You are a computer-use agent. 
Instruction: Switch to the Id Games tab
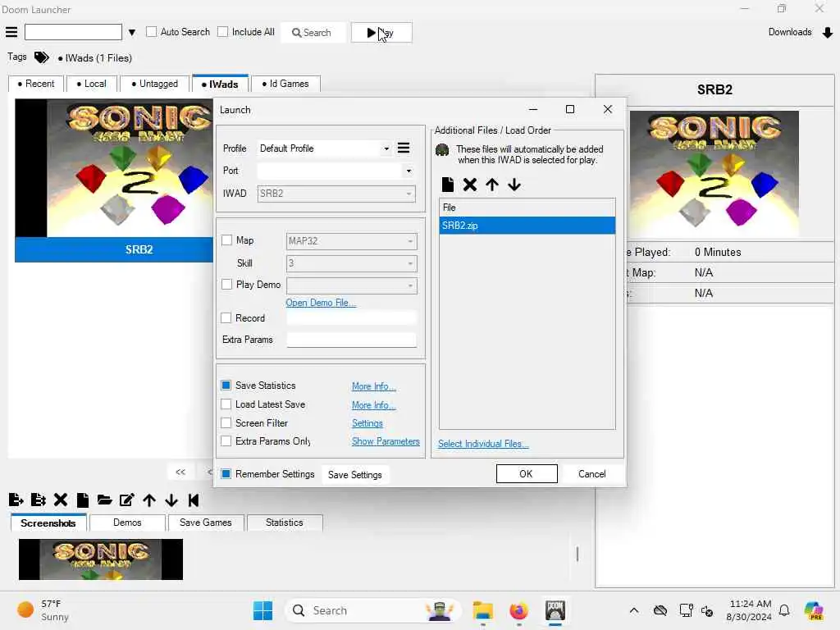coord(285,84)
